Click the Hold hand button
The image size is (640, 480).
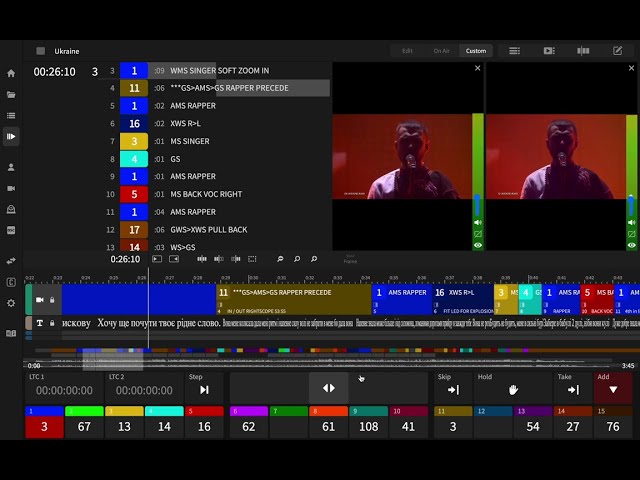[x=513, y=388]
